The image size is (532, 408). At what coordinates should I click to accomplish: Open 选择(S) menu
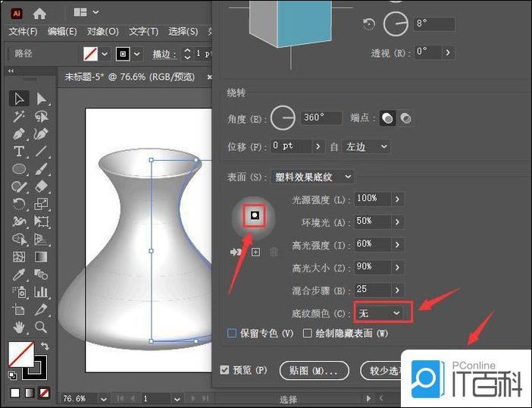183,32
